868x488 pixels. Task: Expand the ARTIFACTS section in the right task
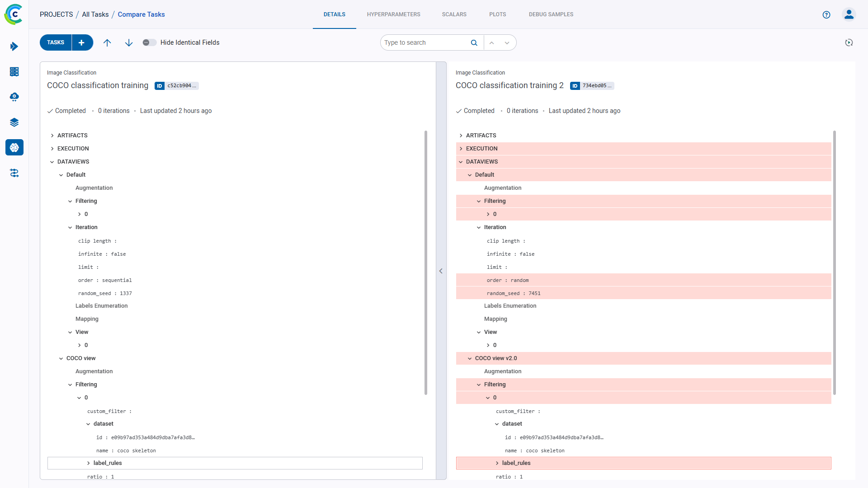461,135
